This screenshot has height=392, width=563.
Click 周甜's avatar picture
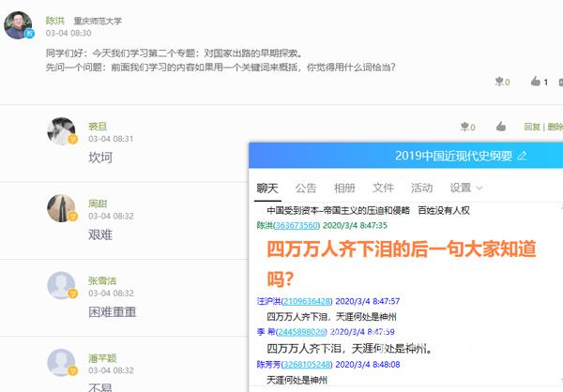pos(62,207)
